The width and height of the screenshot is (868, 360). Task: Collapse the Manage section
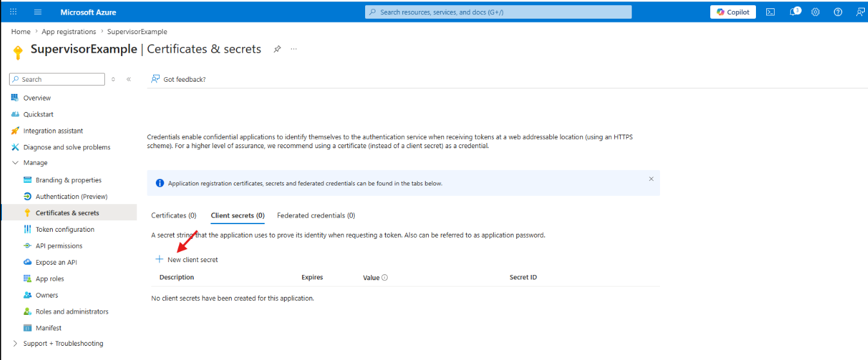tap(15, 163)
